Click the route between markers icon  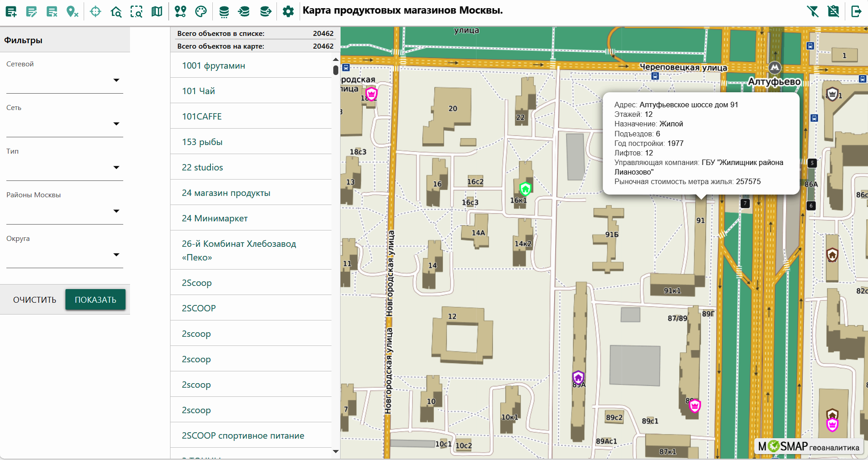point(181,11)
